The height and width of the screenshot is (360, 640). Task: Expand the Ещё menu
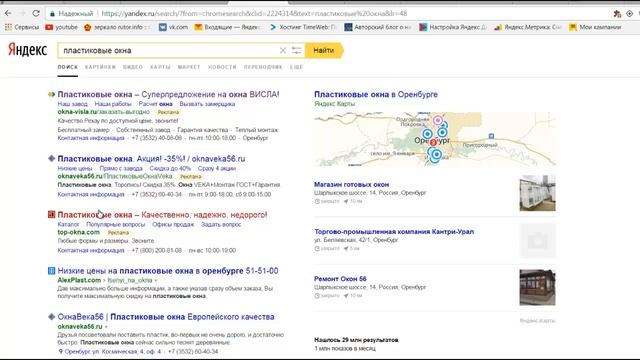(296, 67)
